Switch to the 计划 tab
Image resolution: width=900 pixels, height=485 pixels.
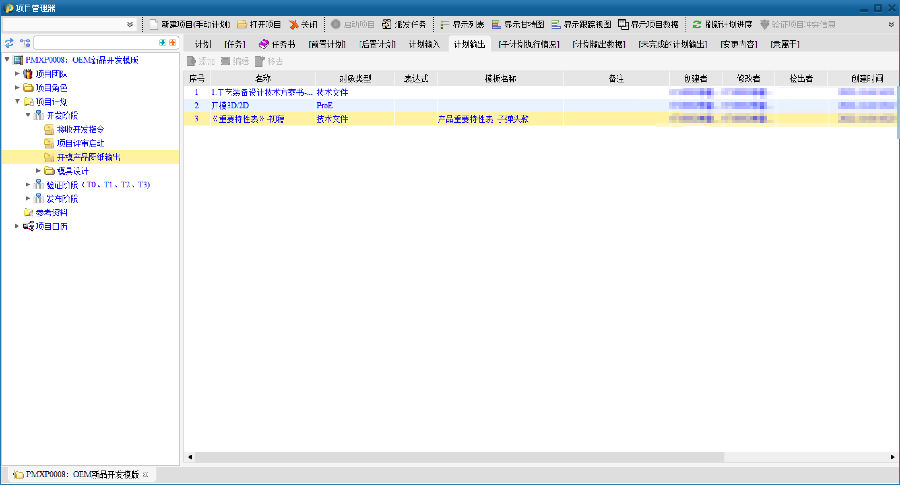coord(203,44)
